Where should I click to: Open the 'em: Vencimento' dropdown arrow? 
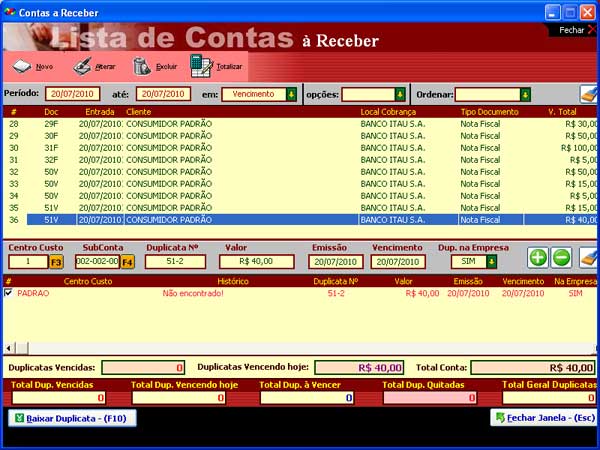(291, 94)
